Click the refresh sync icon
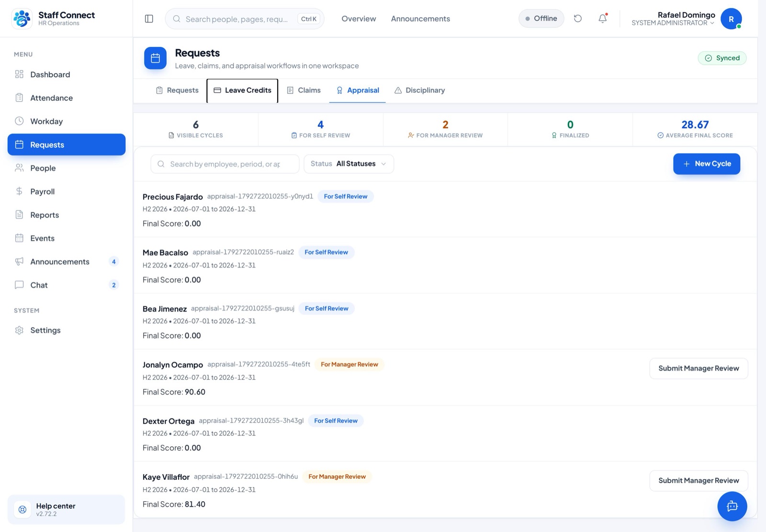The width and height of the screenshot is (766, 532). [x=578, y=19]
